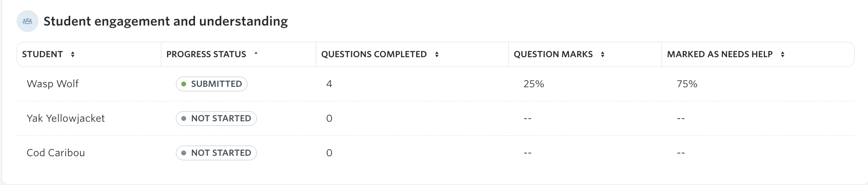Click Yak Yellowjacket's NOT STARTED badge
Screen dimensions: 868x185
(x=216, y=118)
